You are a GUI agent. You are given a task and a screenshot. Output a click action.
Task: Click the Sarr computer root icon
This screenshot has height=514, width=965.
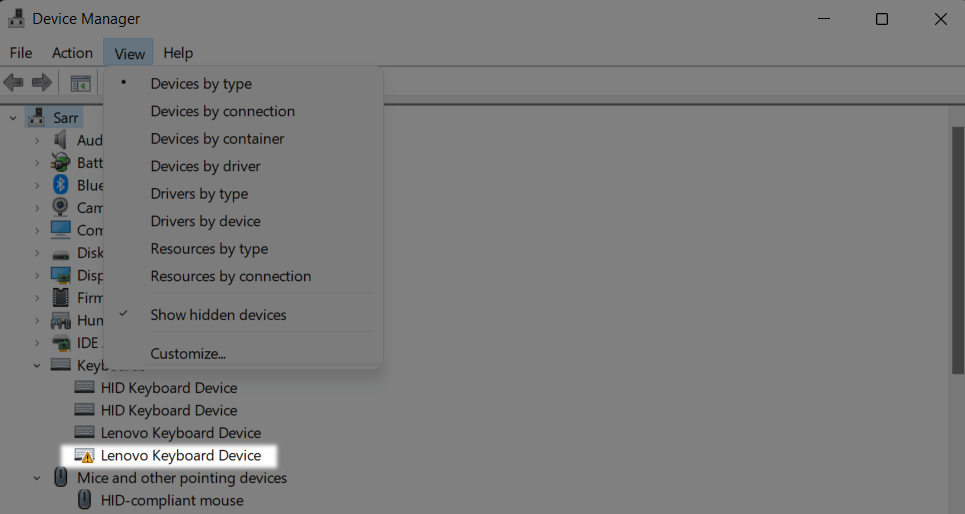[x=37, y=117]
